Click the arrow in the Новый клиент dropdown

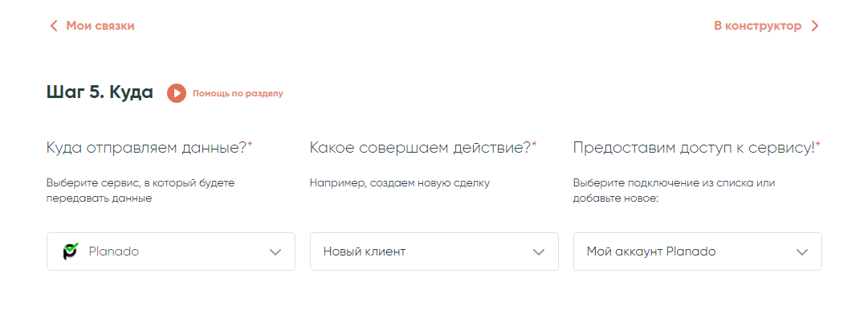[x=539, y=251]
